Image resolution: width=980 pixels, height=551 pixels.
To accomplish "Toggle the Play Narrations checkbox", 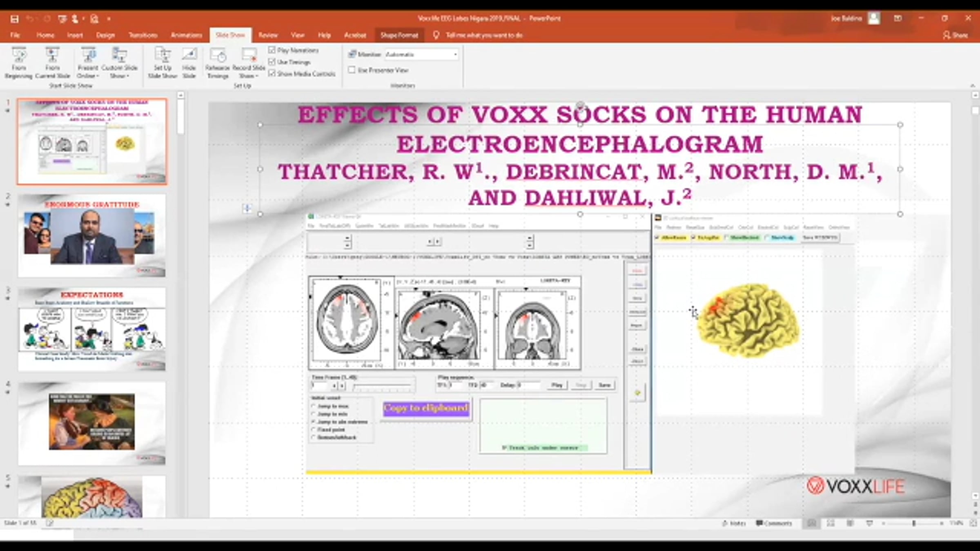I will pos(272,50).
